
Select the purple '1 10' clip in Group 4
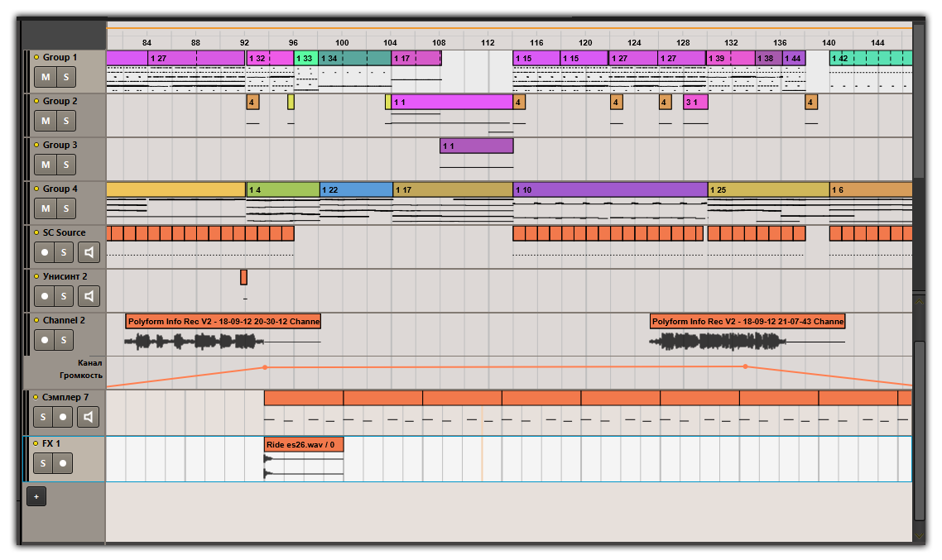tap(609, 189)
